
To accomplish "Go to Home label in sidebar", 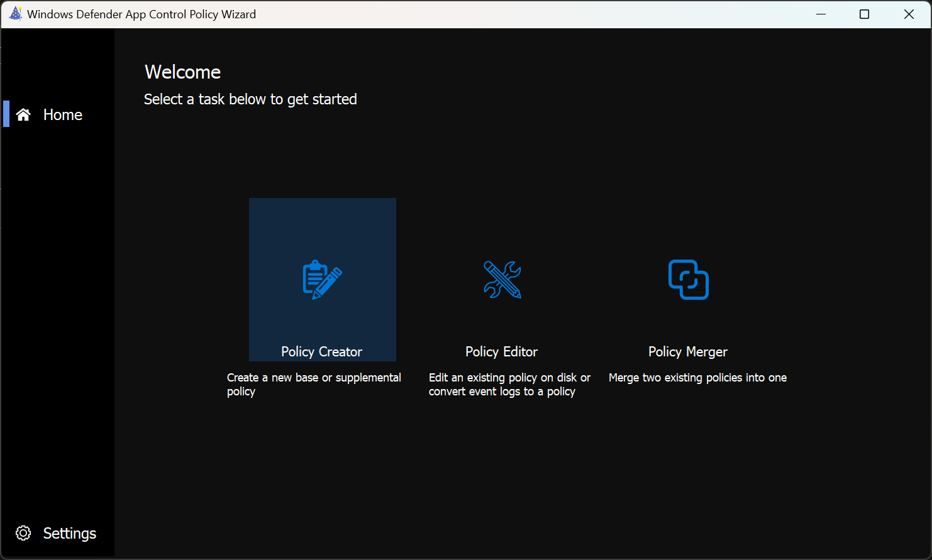I will (63, 114).
